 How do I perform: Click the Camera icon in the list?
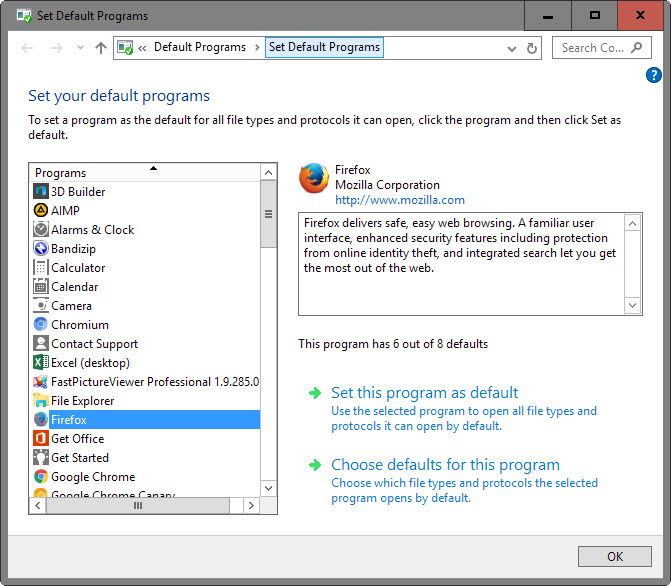point(41,305)
